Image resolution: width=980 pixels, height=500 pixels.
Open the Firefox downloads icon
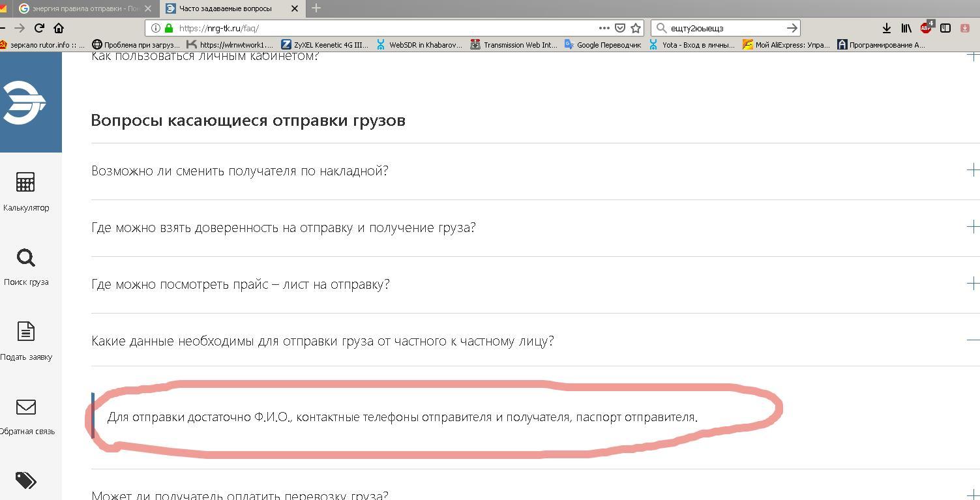point(886,27)
